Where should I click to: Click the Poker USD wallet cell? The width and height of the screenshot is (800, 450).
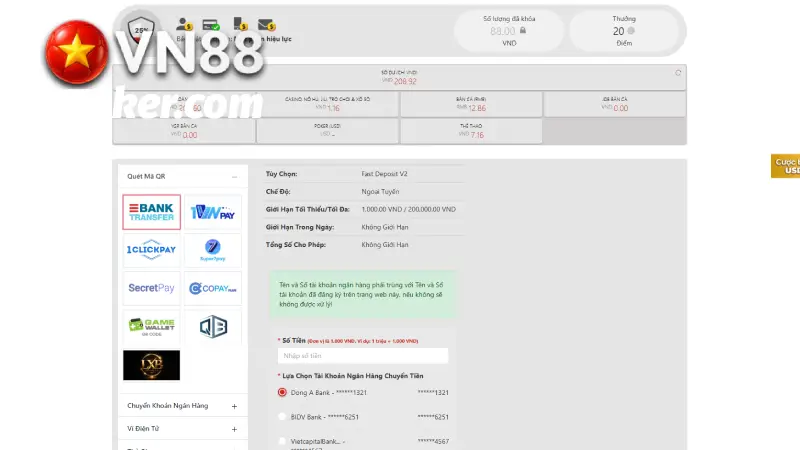pyautogui.click(x=328, y=131)
